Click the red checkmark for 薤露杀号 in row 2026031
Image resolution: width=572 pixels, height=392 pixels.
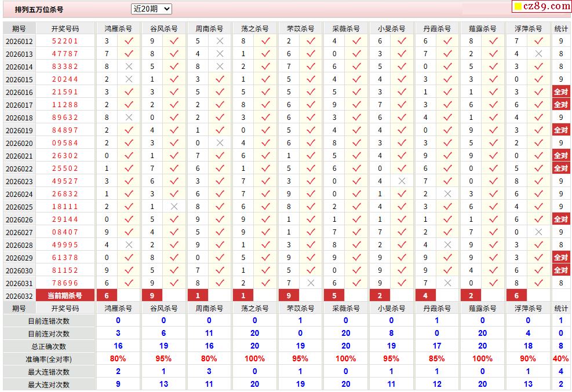pyautogui.click(x=493, y=283)
